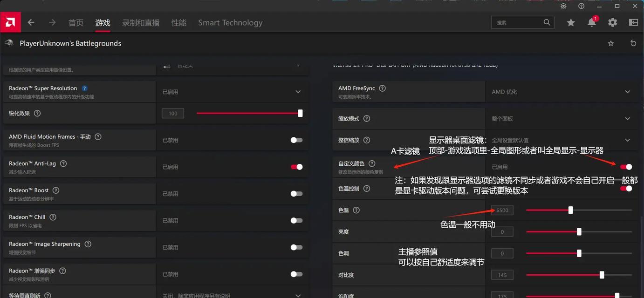Go forward with the right arrow
This screenshot has height=298, width=644.
pos(52,22)
